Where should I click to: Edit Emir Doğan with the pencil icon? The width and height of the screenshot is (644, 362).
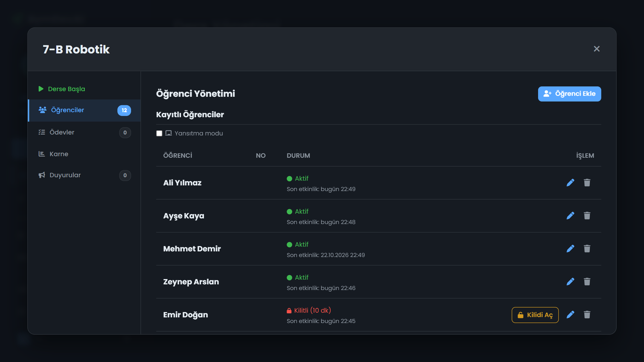[x=570, y=315]
